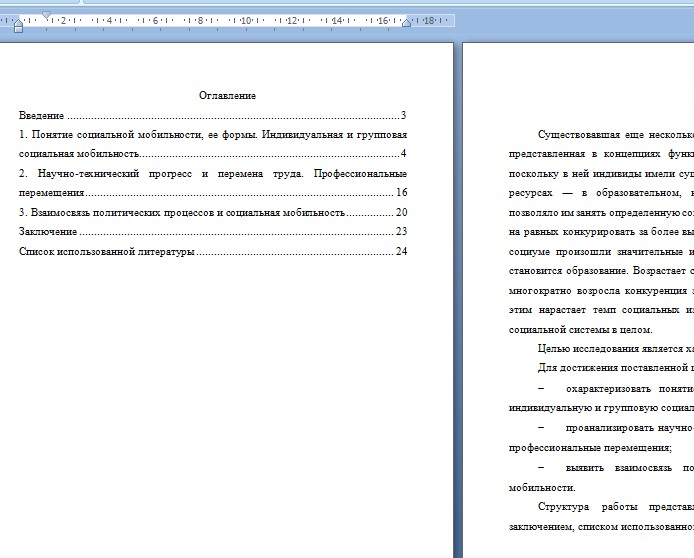Place cursor in paragraph starting Существовавшая еще

(601, 232)
